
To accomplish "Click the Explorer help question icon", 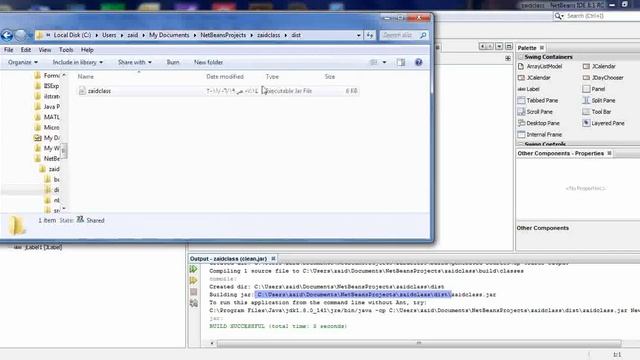I will tap(418, 62).
